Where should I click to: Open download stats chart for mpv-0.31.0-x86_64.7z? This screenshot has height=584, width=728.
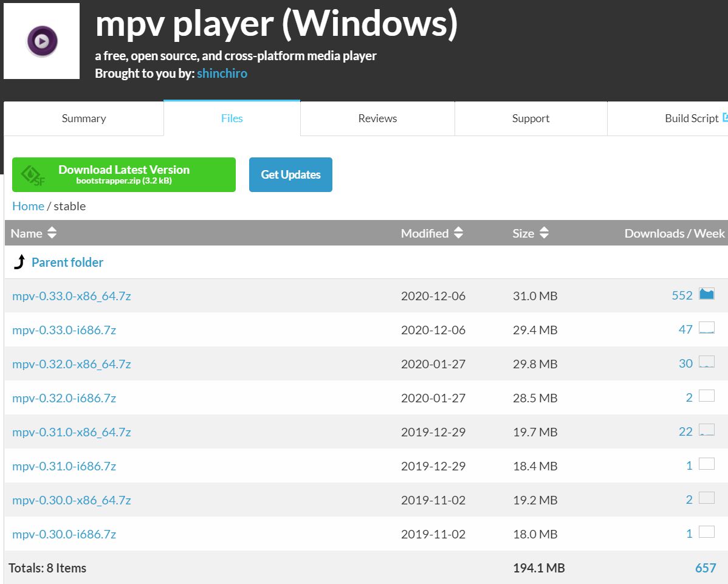point(707,430)
